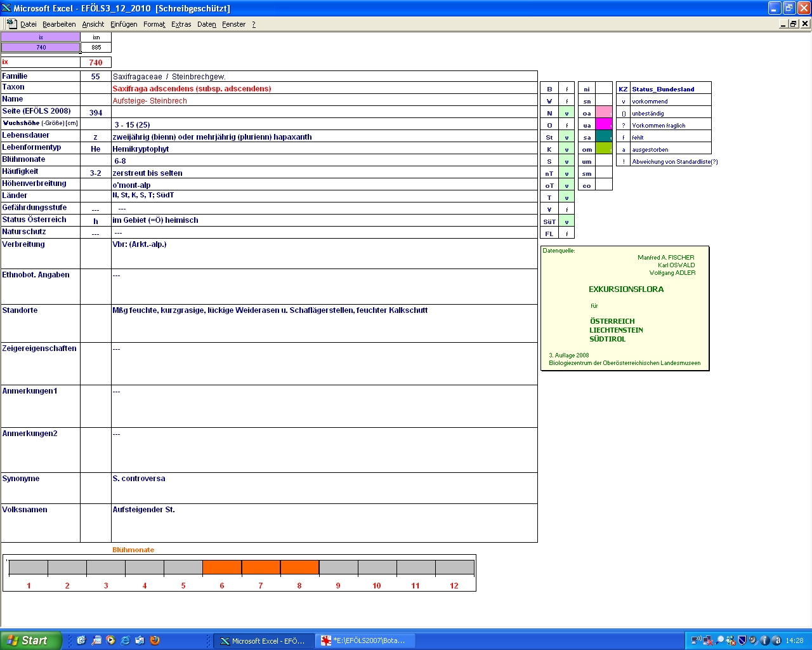The width and height of the screenshot is (812, 650).
Task: Switch to E:\EFÖLS2007\Bota taskbar window
Action: point(365,640)
